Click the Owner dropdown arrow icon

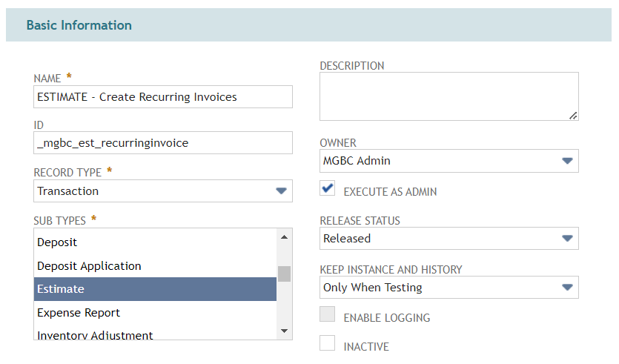[x=567, y=161]
